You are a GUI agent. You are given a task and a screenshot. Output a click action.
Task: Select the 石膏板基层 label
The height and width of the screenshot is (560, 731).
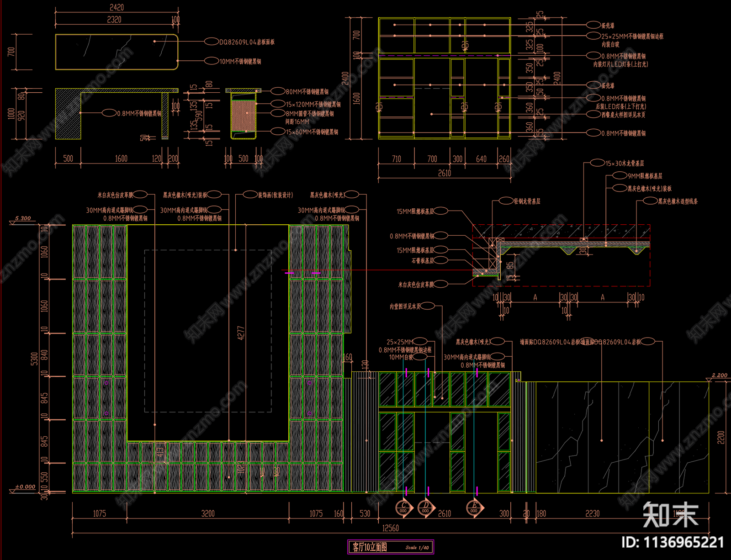coord(423,261)
